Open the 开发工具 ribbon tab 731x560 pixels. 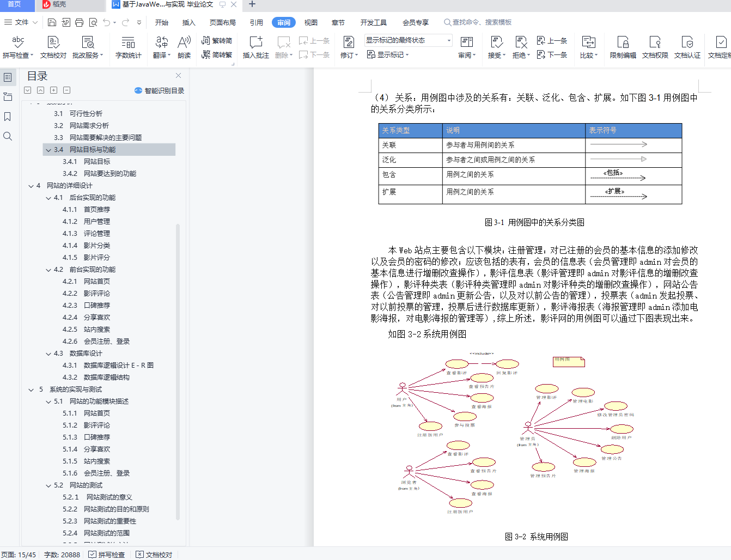tap(373, 22)
